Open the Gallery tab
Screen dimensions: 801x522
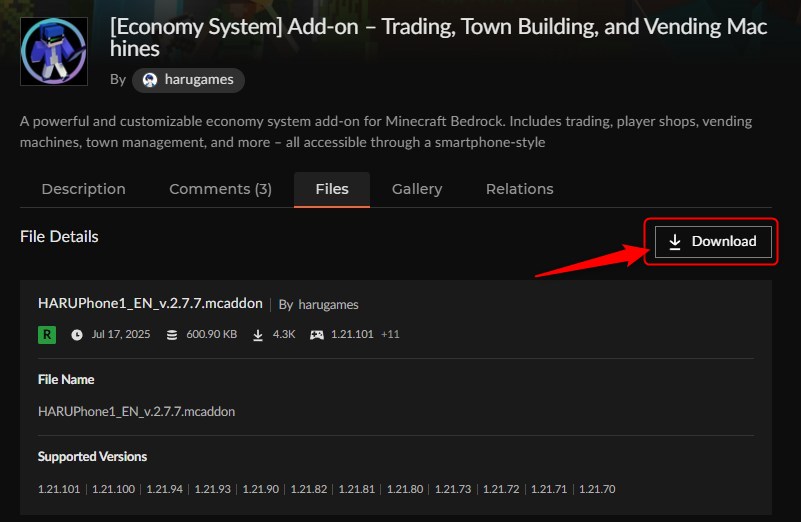coord(417,189)
